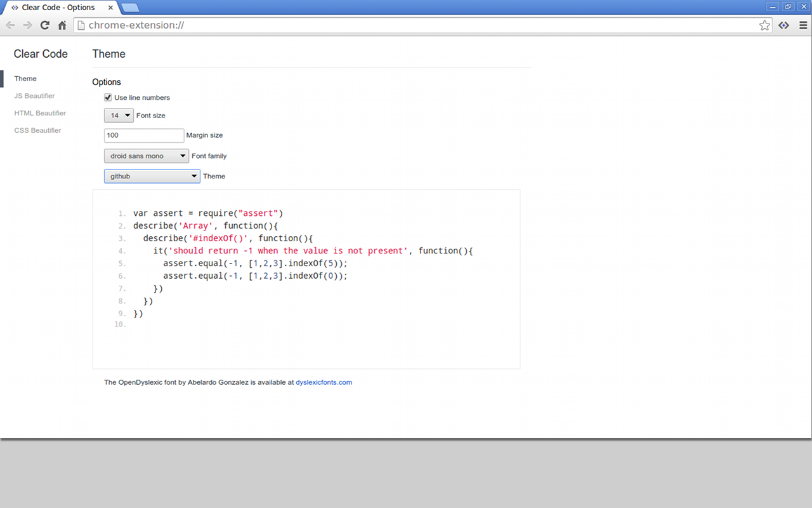This screenshot has width=812, height=508.
Task: Select Theme in the sidebar
Action: coord(25,79)
